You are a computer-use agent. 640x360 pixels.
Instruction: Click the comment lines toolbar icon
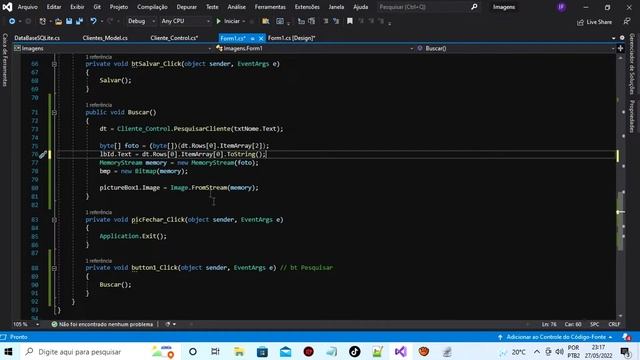coord(326,21)
